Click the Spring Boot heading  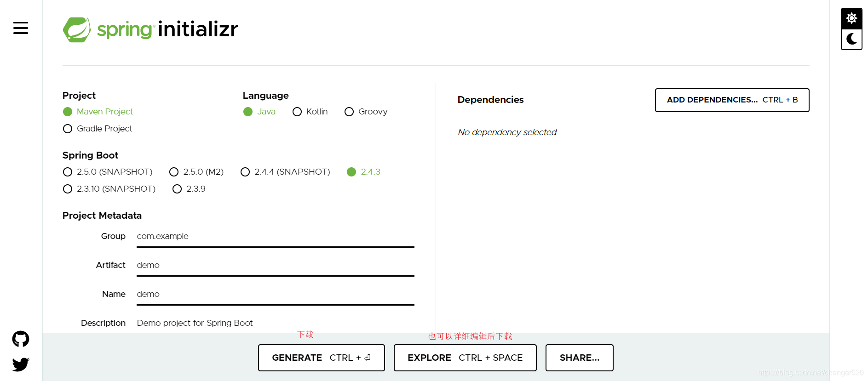(90, 155)
